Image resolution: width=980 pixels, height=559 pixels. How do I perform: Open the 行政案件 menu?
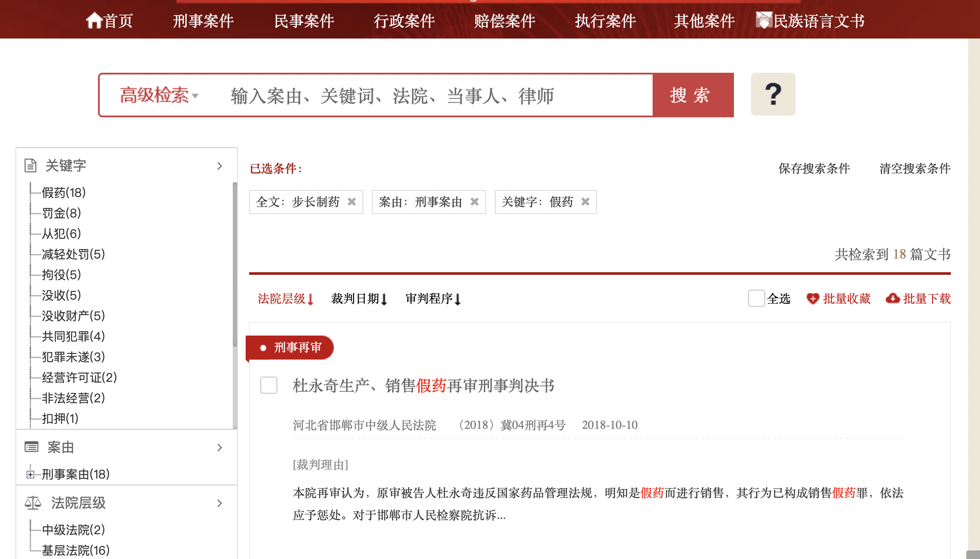pyautogui.click(x=404, y=21)
